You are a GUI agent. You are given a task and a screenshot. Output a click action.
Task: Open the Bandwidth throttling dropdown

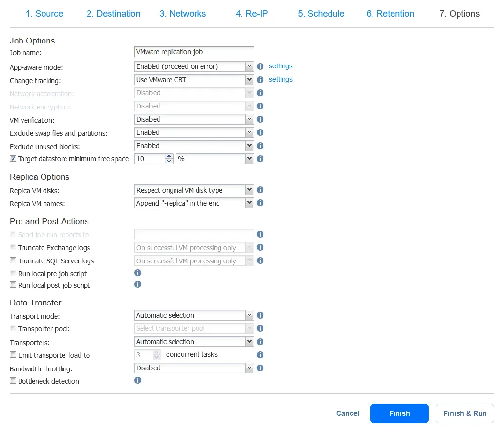click(194, 368)
